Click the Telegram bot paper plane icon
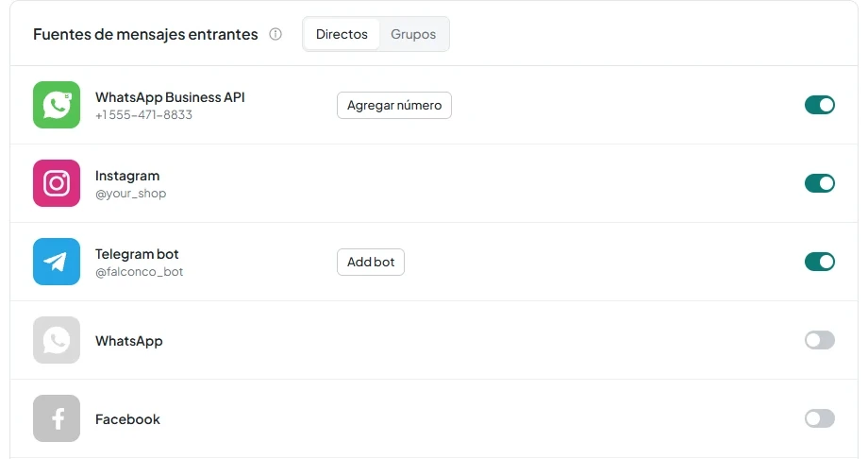 coord(57,262)
